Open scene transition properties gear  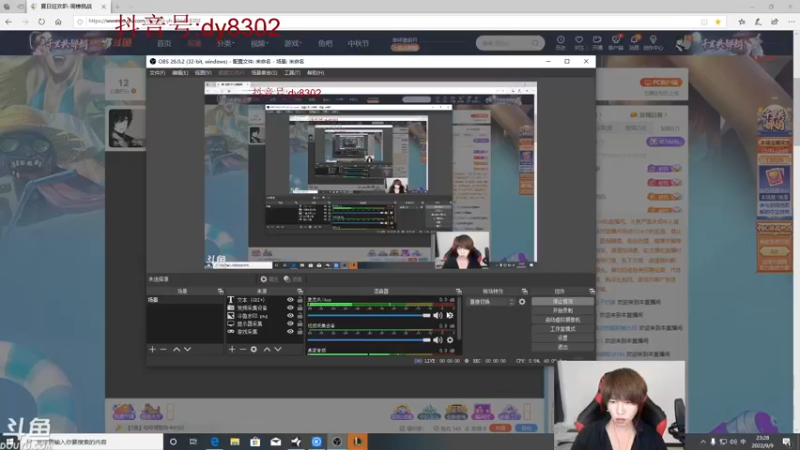pos(522,302)
